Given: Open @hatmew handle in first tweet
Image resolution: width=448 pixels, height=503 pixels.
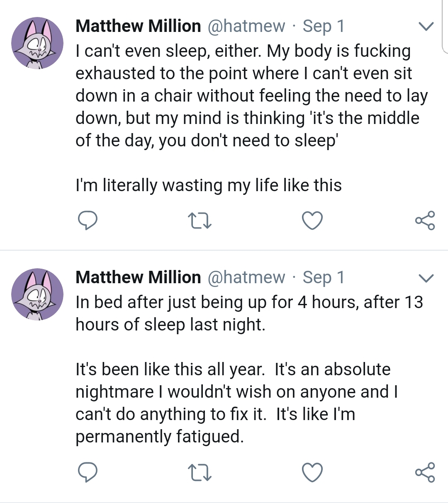Looking at the screenshot, I should 246,26.
